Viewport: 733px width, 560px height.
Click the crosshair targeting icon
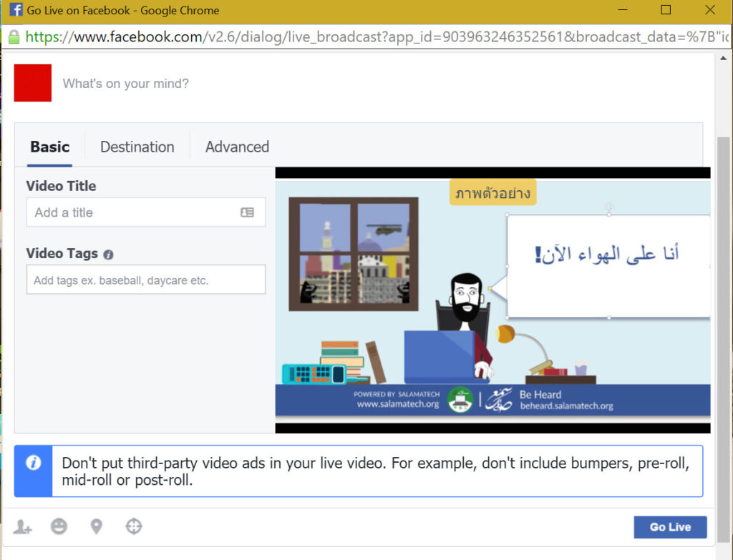pos(134,526)
